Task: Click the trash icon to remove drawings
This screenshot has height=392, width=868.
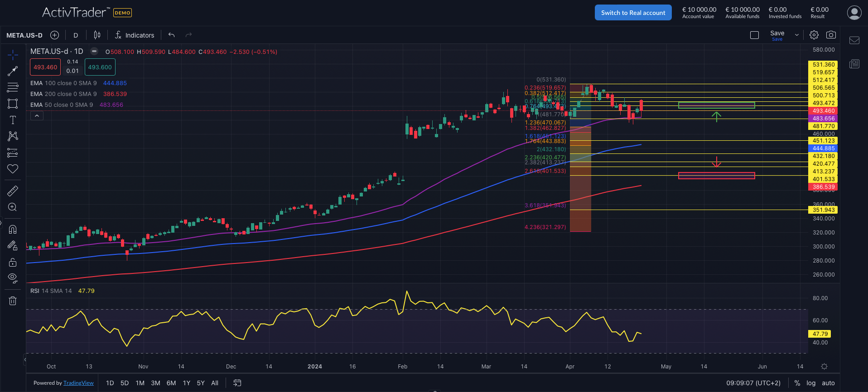Action: [13, 301]
